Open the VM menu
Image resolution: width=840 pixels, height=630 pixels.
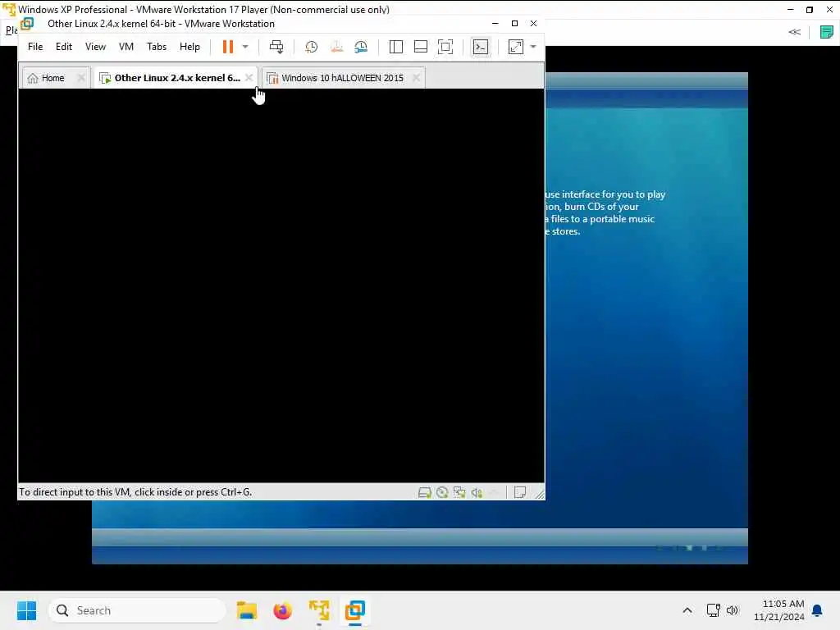coord(126,47)
